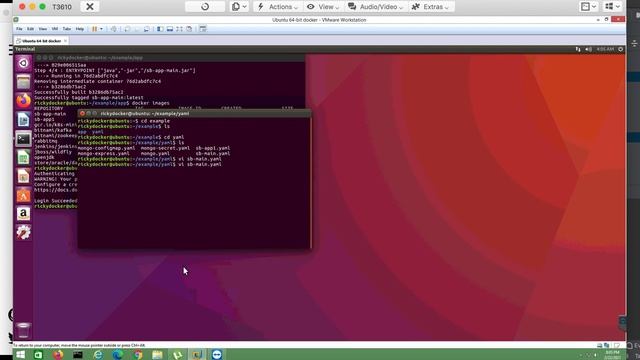Open command prompt in Windows taskbar
Image resolution: width=640 pixels, height=360 pixels.
click(x=78, y=354)
